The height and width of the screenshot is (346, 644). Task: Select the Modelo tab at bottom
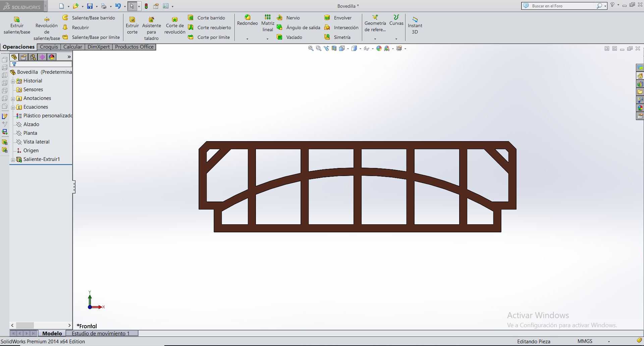pos(52,333)
